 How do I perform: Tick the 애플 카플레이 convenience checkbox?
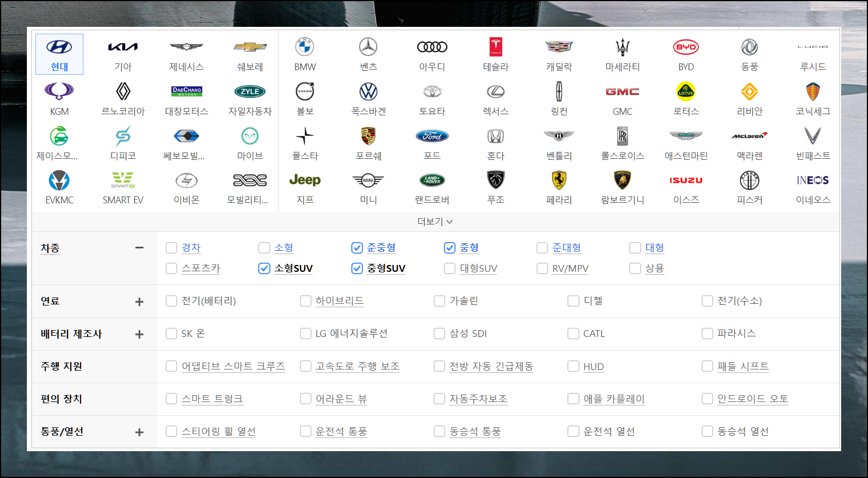[x=573, y=399]
